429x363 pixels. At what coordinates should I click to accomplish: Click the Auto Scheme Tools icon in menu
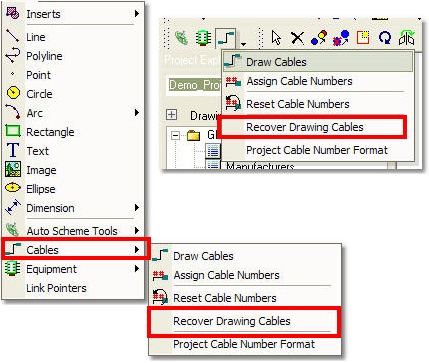12,230
